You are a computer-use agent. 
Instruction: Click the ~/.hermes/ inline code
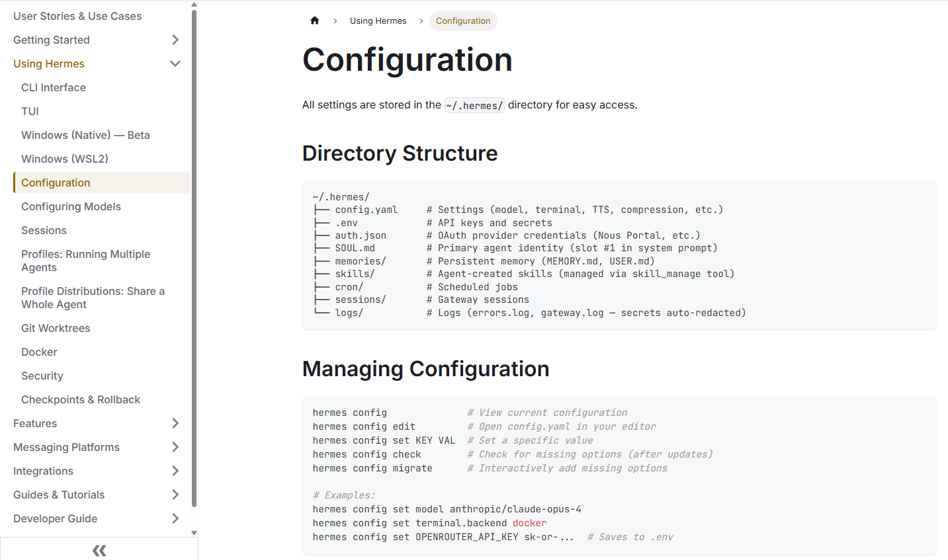point(474,105)
